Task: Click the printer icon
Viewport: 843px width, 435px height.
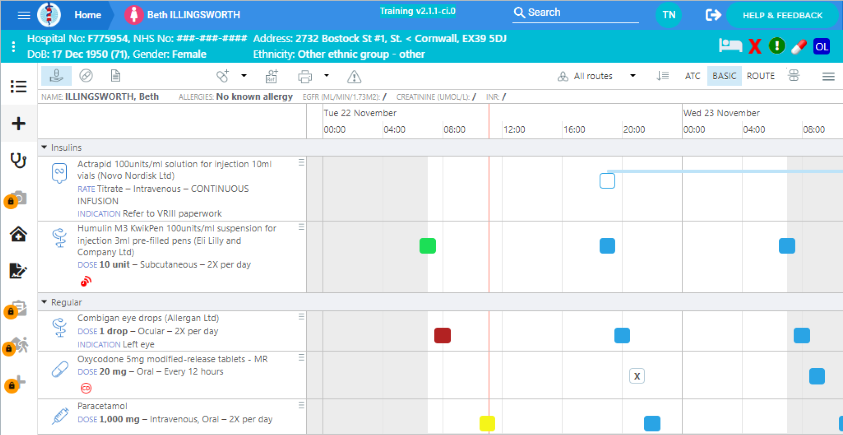Action: (x=305, y=76)
